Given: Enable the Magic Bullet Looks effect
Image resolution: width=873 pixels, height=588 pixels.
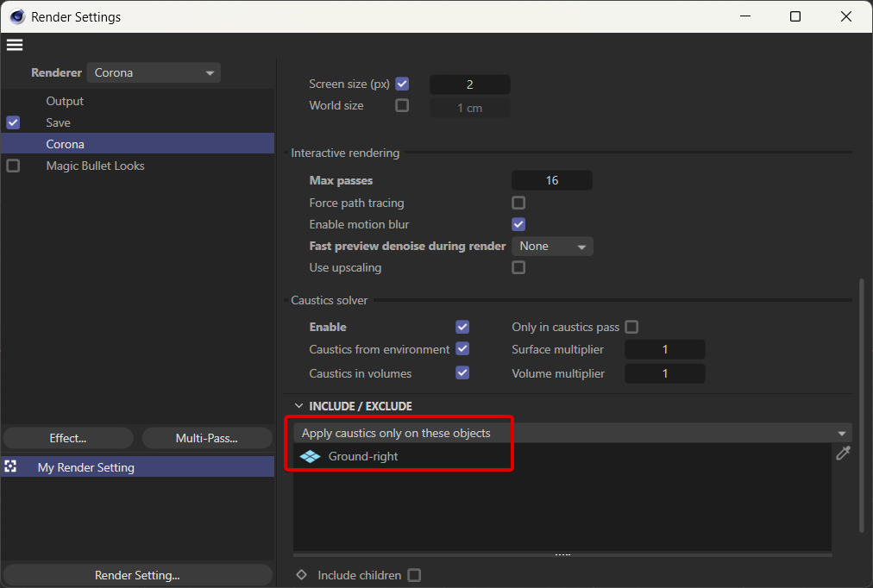Looking at the screenshot, I should tap(13, 166).
